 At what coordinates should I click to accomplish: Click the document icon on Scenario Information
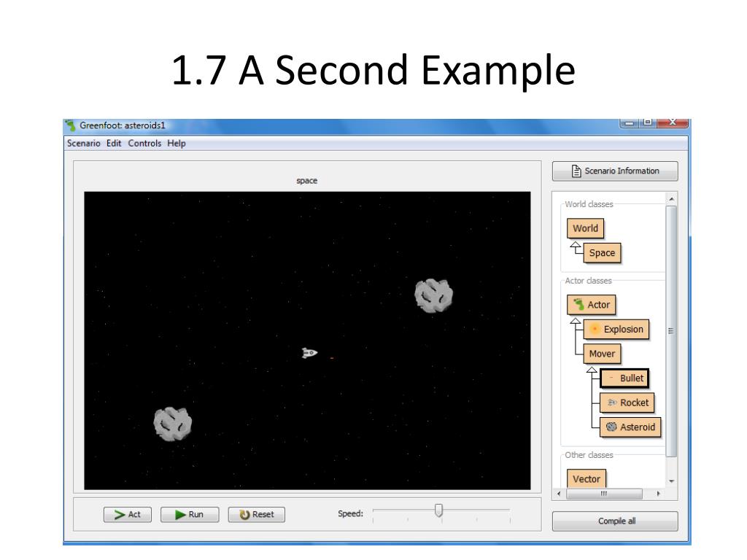pos(576,171)
